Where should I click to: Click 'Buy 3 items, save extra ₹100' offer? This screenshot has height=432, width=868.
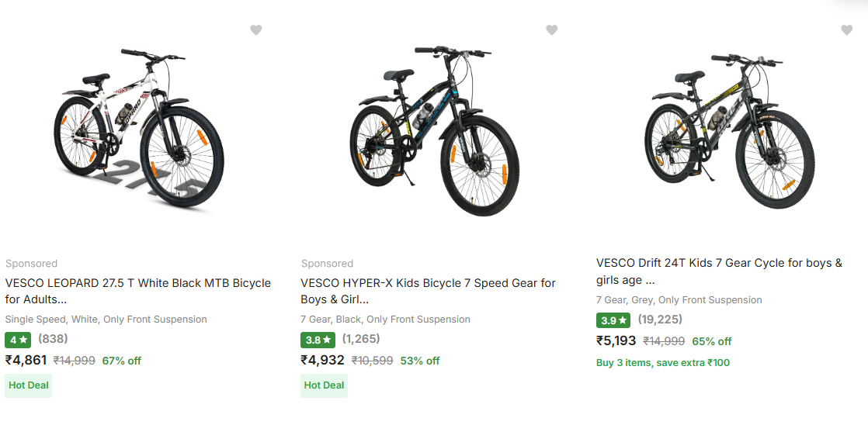click(663, 363)
